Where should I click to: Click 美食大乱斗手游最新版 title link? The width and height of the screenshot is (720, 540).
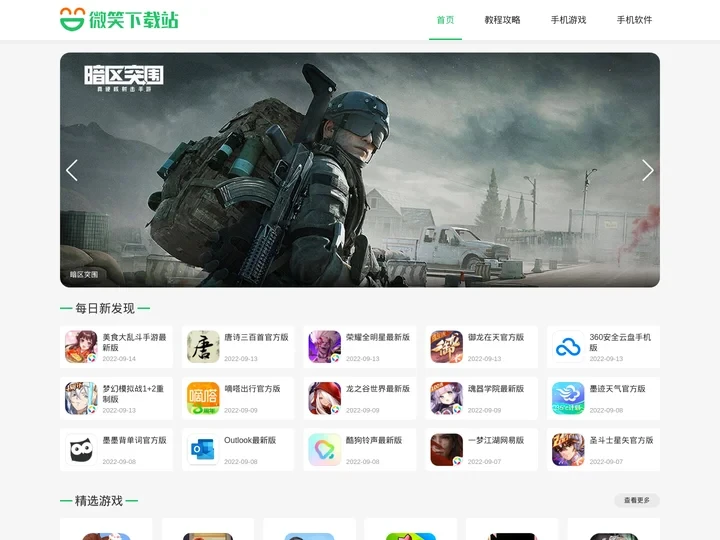click(x=134, y=342)
